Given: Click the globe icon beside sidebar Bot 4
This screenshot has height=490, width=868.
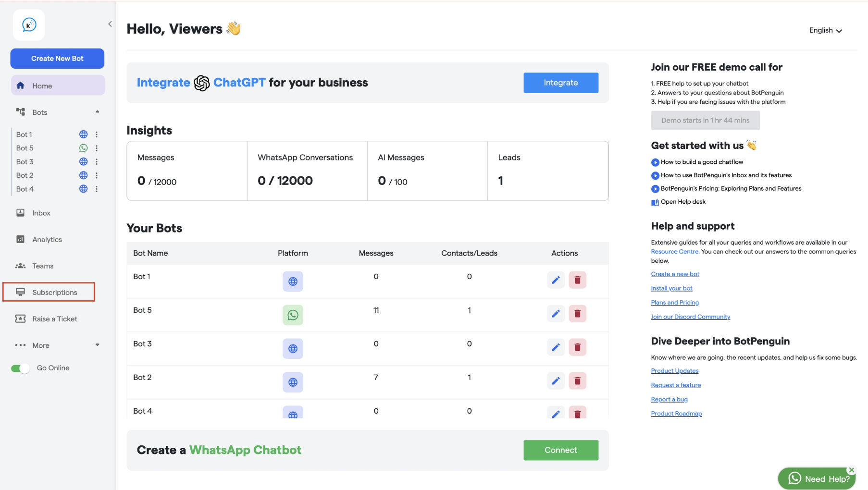Looking at the screenshot, I should point(83,189).
